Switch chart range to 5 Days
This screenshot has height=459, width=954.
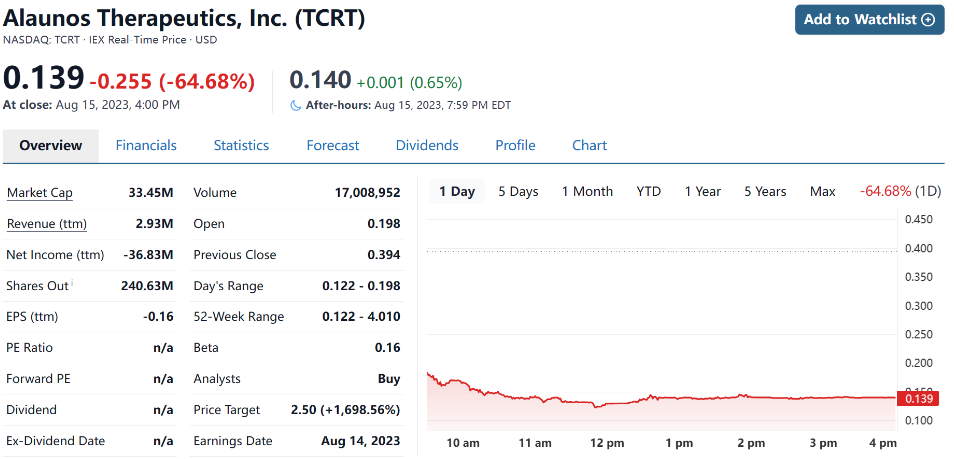click(518, 191)
